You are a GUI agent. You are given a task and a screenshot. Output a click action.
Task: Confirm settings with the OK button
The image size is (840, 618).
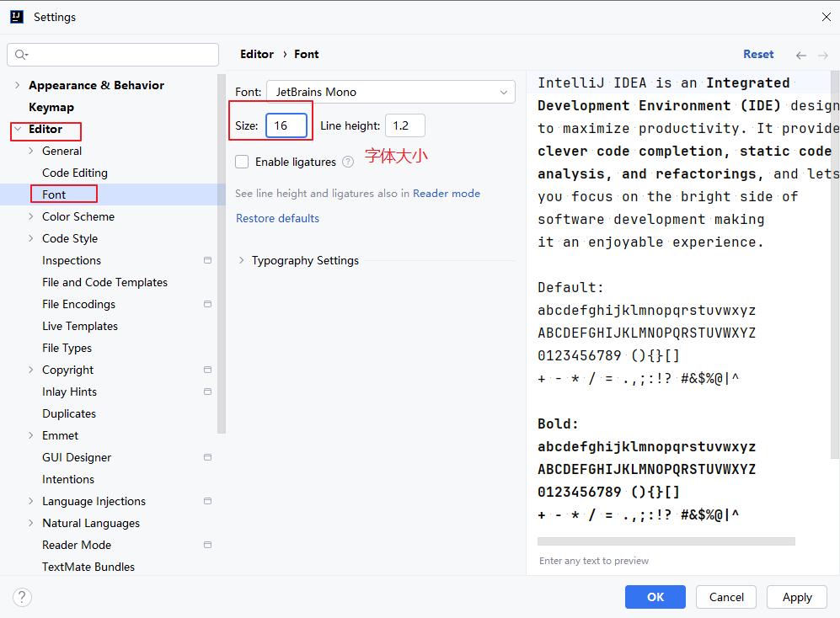pyautogui.click(x=655, y=597)
